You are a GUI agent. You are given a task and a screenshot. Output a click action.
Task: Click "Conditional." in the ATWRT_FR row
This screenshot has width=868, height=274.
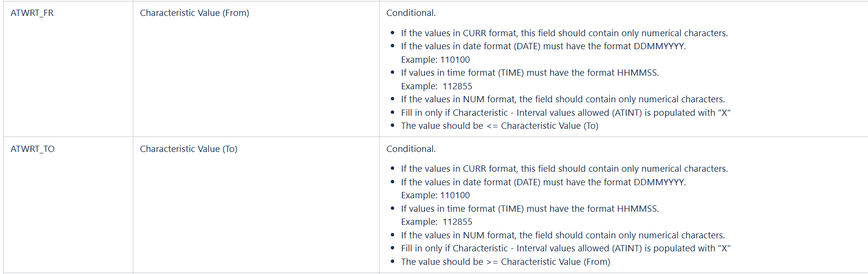tap(411, 13)
